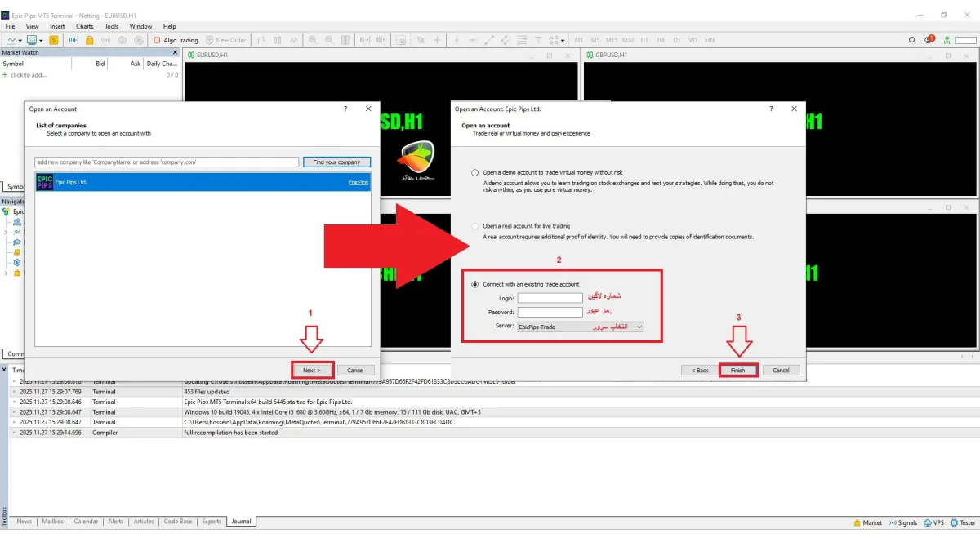Switch to the Alerts tab
The image size is (980, 551).
pyautogui.click(x=116, y=522)
